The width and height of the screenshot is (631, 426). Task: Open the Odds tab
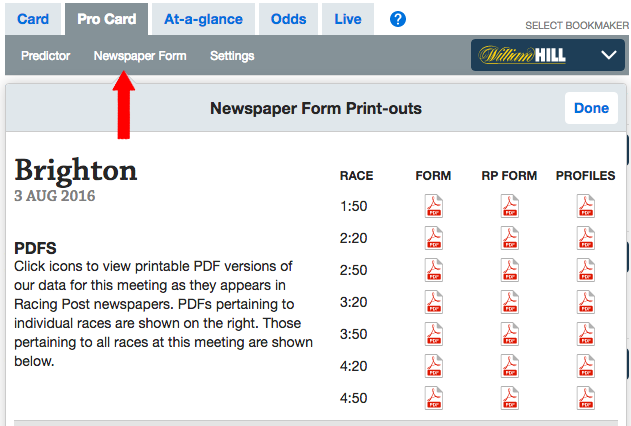tap(289, 19)
